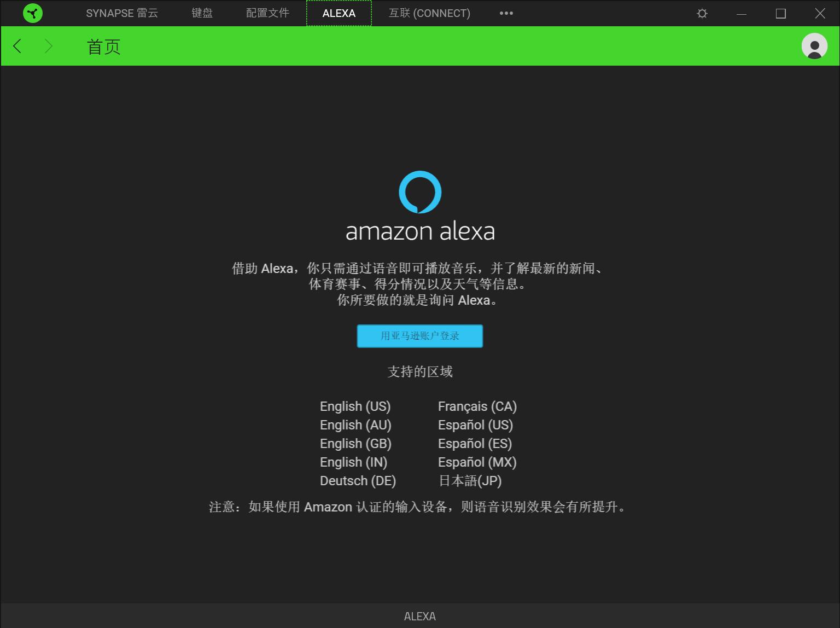Click the Deutsch (DE) region text
Viewport: 840px width, 628px height.
coord(358,481)
